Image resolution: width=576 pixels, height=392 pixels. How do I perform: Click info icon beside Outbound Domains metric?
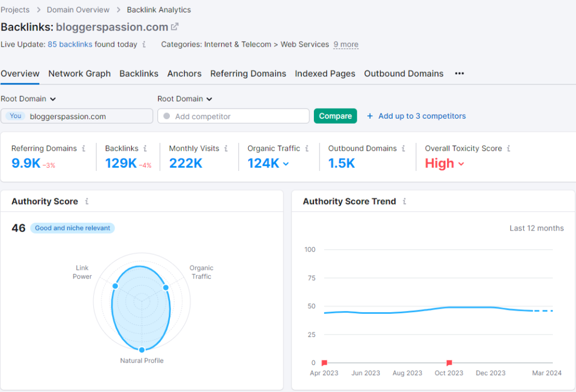pos(403,148)
